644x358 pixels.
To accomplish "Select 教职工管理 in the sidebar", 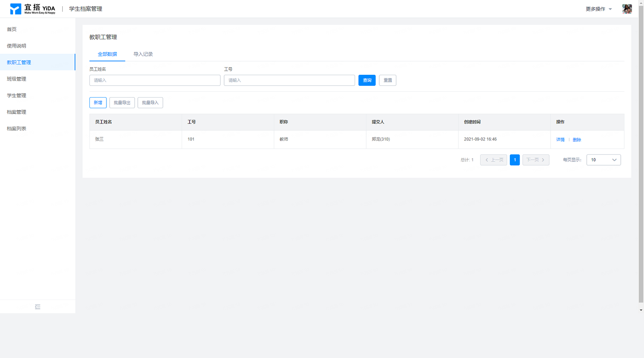I will 38,62.
